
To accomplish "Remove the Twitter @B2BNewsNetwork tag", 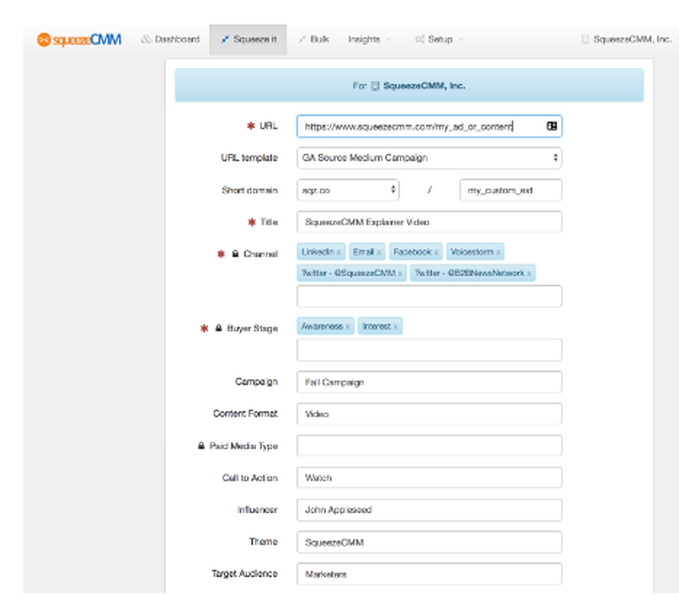I will coord(529,273).
